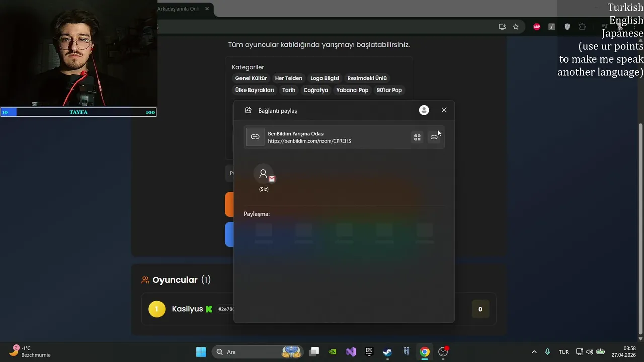The image size is (644, 362).
Task: Click the taskbar Ara search box
Action: [x=258, y=352]
